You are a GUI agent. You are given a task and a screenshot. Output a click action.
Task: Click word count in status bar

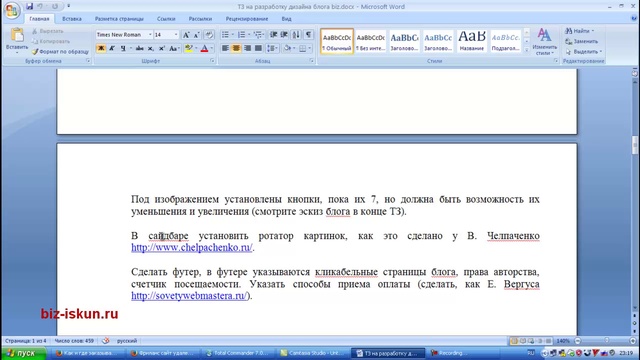74,340
